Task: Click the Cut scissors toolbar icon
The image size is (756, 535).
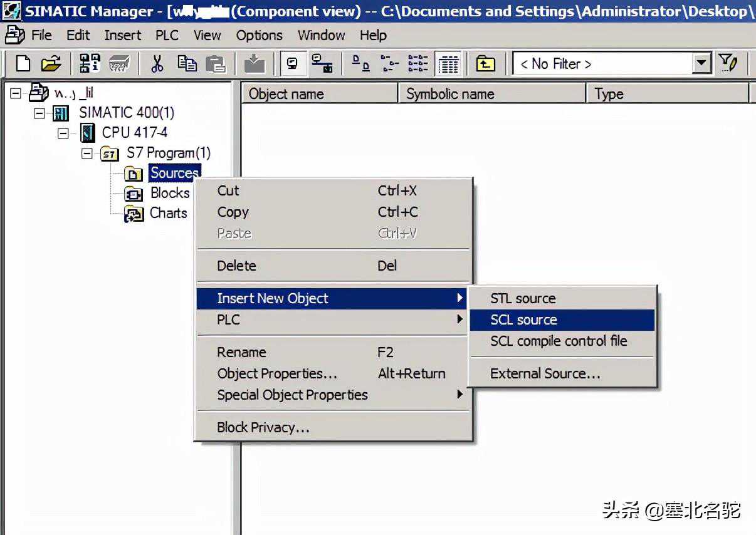Action: (157, 63)
